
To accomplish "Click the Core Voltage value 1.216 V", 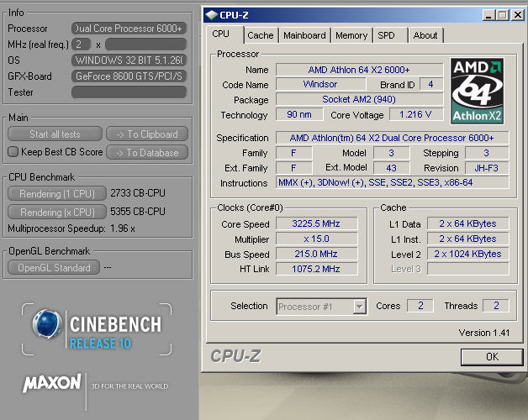I will pos(415,114).
